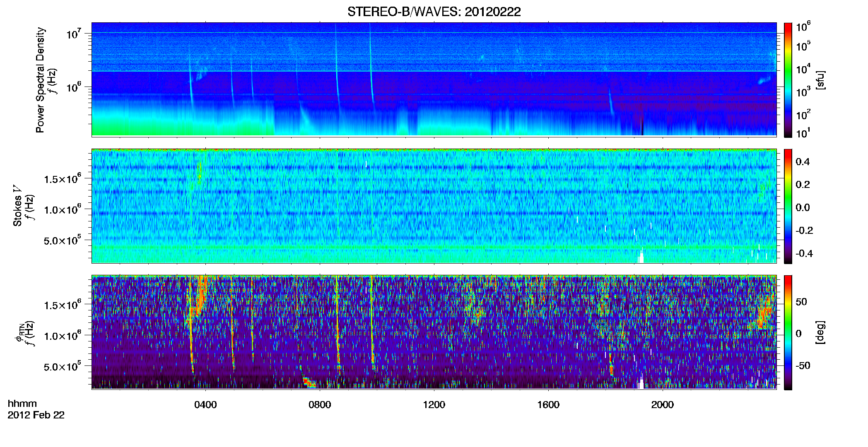
Task: Select the 0 label on degrees colorbar
Action: [x=799, y=333]
